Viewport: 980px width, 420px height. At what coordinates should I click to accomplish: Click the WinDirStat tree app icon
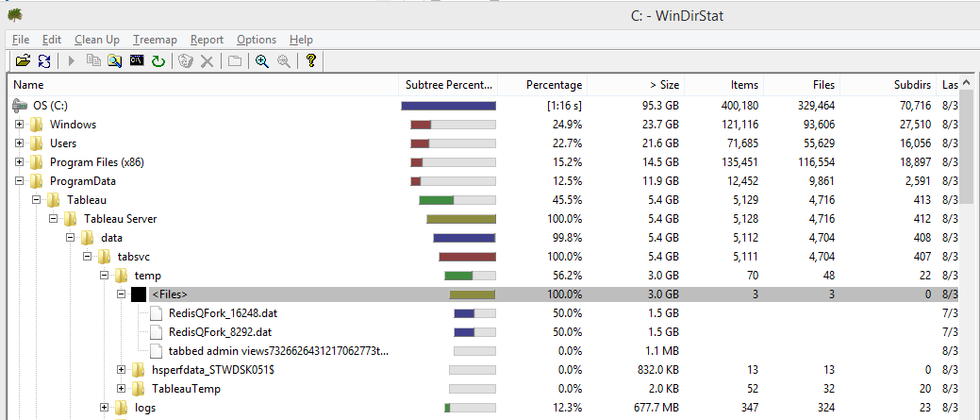(x=15, y=14)
